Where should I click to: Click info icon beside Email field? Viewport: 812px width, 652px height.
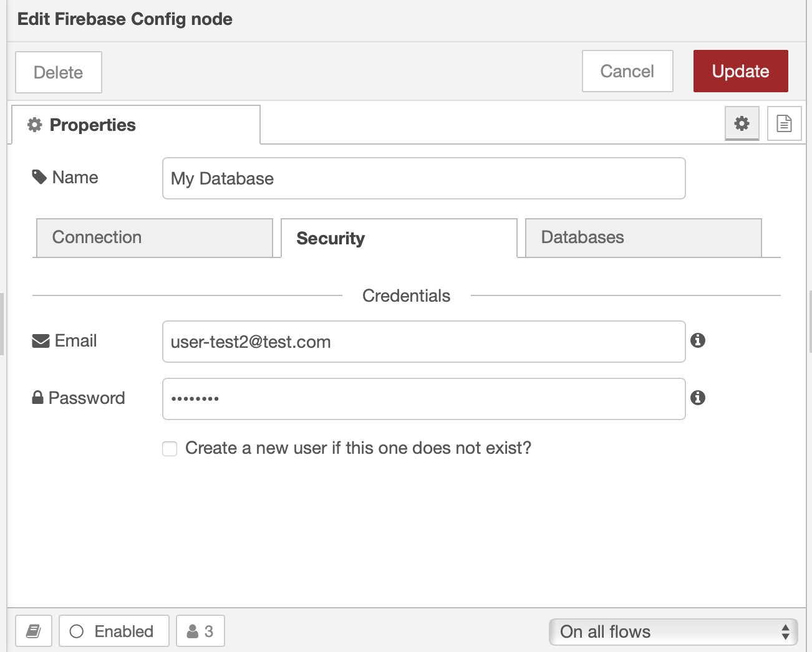tap(698, 340)
